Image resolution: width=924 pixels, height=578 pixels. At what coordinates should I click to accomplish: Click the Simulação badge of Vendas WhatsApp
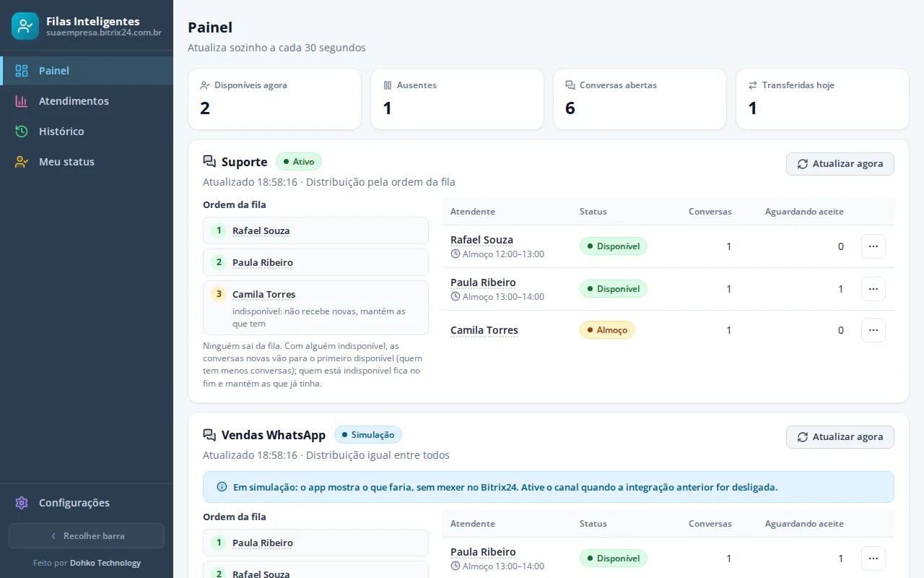pos(368,435)
